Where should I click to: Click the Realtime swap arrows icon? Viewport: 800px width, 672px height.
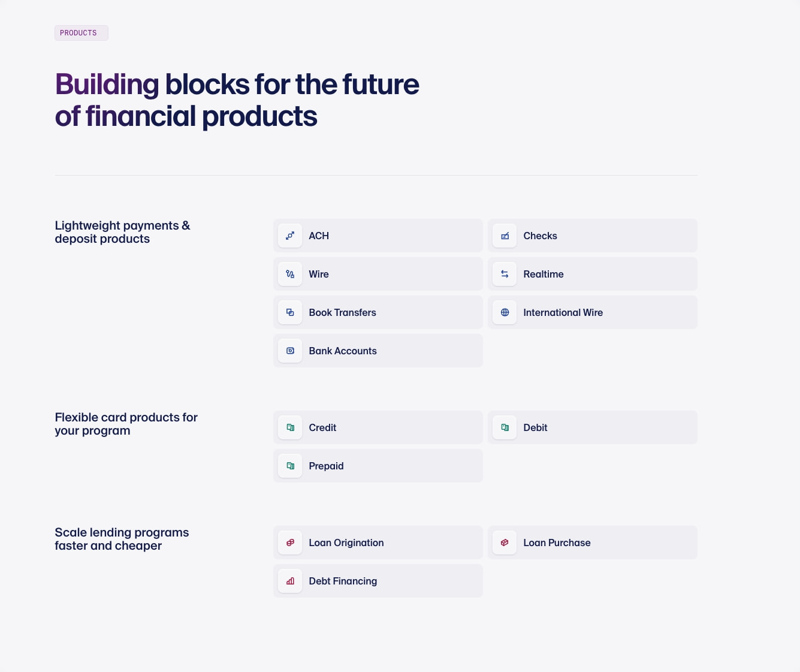click(505, 274)
